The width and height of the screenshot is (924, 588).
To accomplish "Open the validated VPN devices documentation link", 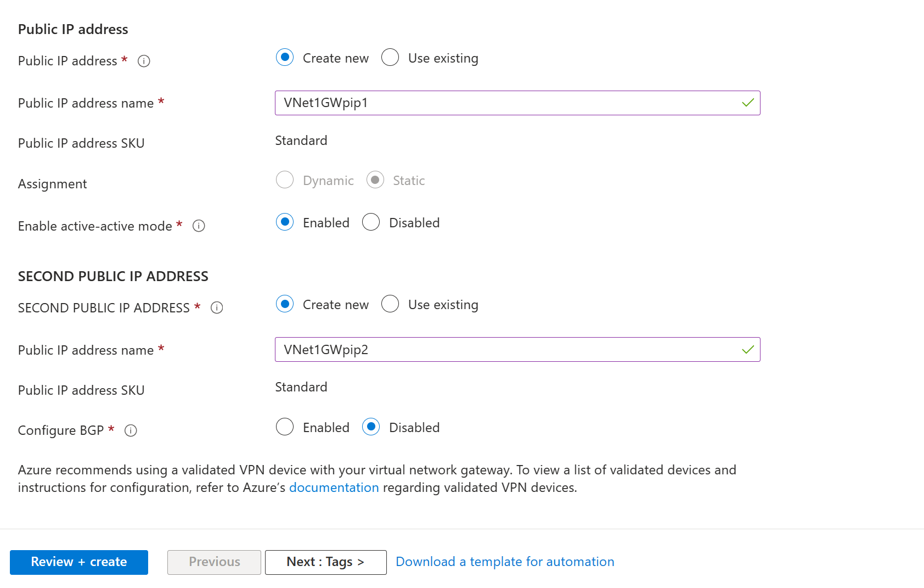I will point(334,488).
